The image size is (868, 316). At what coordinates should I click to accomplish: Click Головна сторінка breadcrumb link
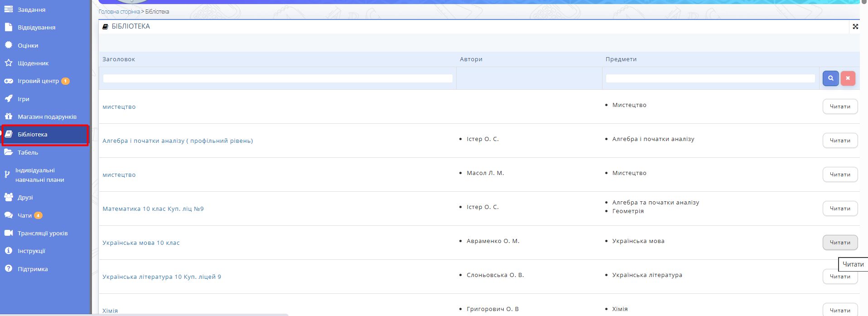119,12
